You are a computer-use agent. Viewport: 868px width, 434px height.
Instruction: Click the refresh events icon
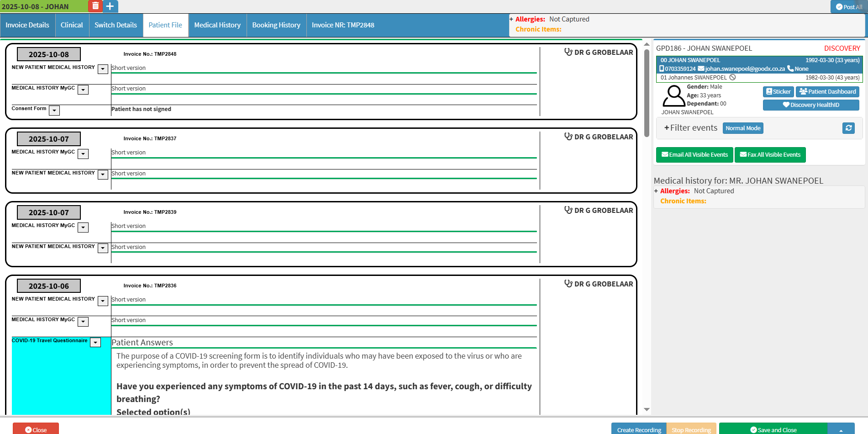tap(848, 128)
